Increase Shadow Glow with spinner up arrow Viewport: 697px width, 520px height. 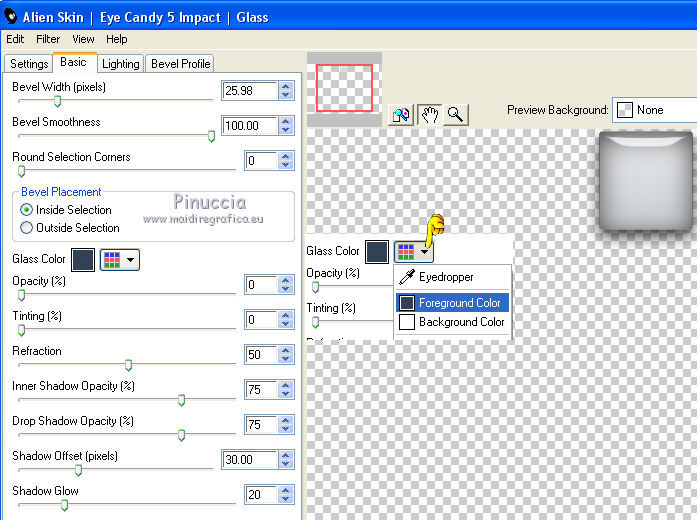(286, 490)
